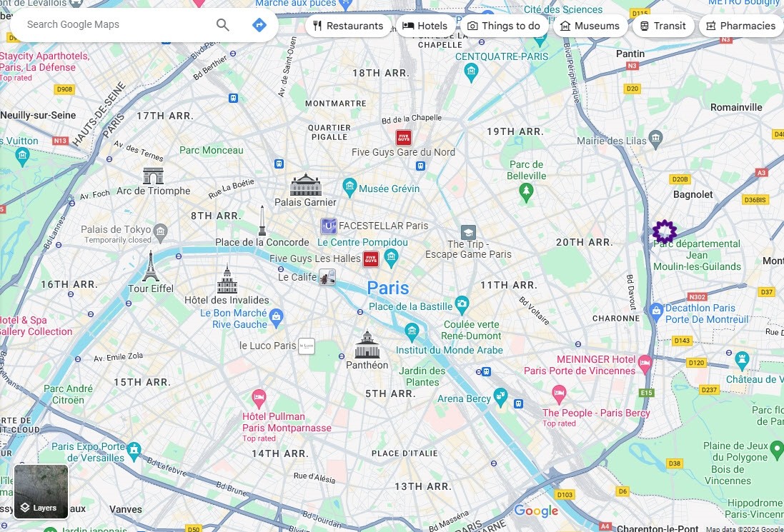
Task: Click the Plaine de Jeux du Polygone pin
Action: coord(777,450)
